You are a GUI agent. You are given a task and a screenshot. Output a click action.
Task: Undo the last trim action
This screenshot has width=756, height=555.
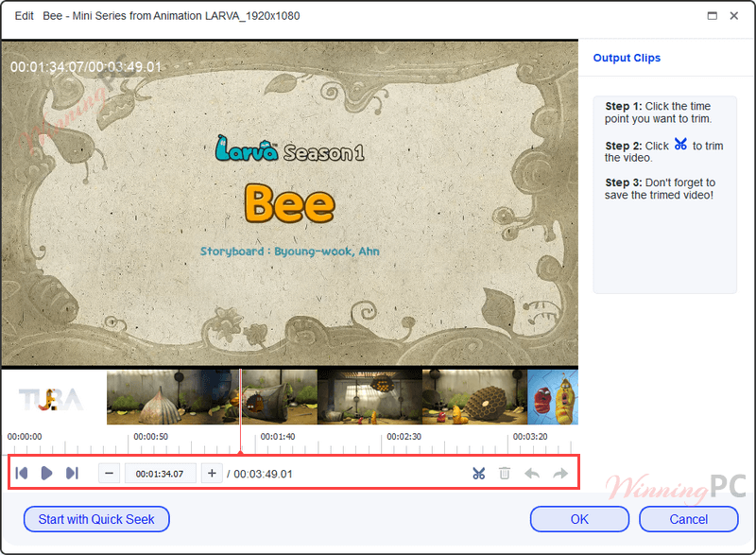coord(532,474)
